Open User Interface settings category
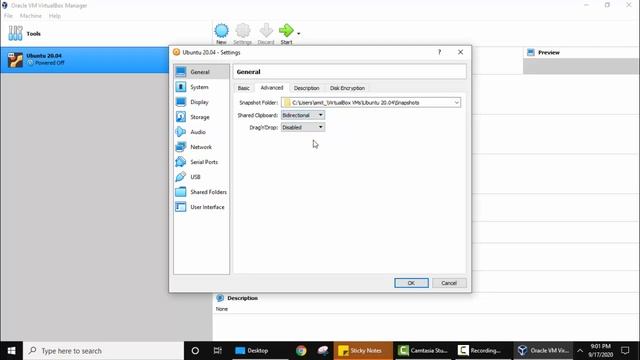 [201, 207]
